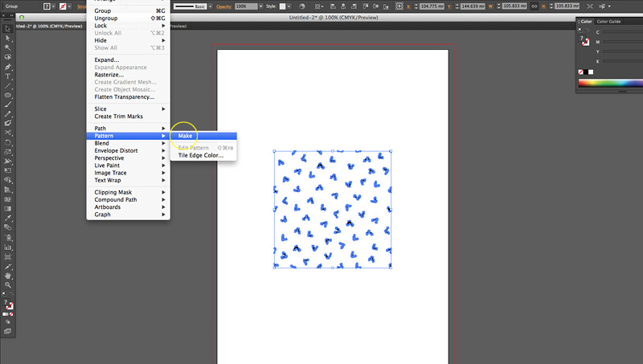Open the Pattern submenu item
The image size is (643, 364).
129,136
